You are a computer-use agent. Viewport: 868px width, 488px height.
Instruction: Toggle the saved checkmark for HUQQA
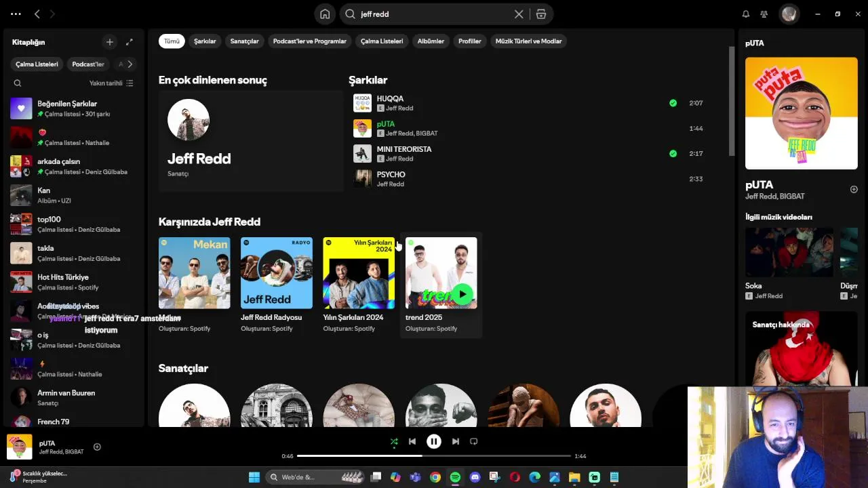(x=673, y=103)
